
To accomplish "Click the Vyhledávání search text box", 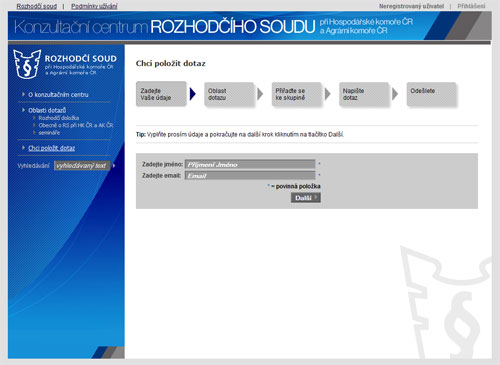I will 82,165.
